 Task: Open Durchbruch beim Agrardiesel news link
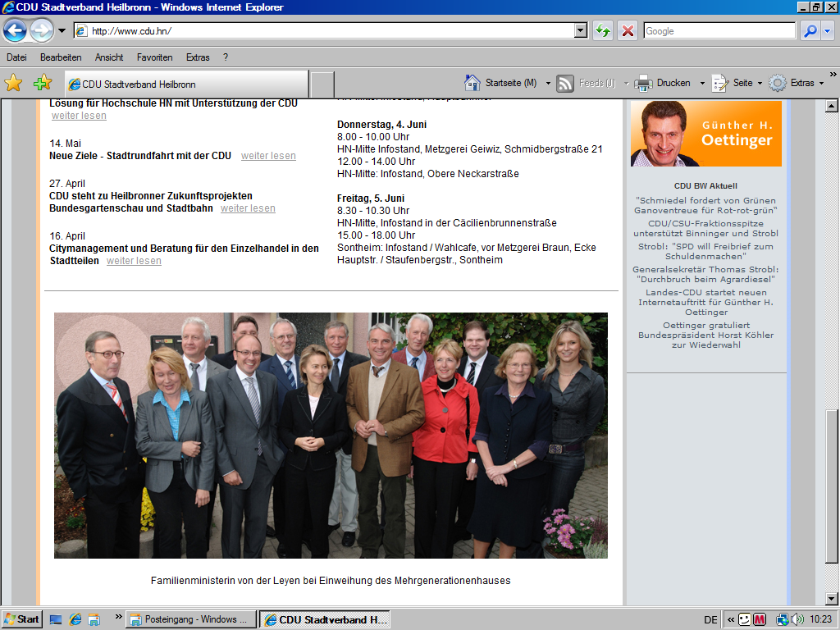point(705,274)
